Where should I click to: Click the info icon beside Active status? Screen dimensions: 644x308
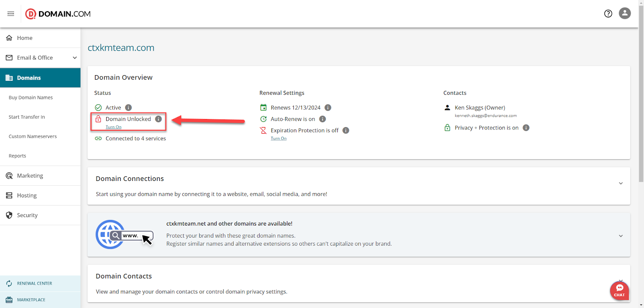tap(128, 108)
